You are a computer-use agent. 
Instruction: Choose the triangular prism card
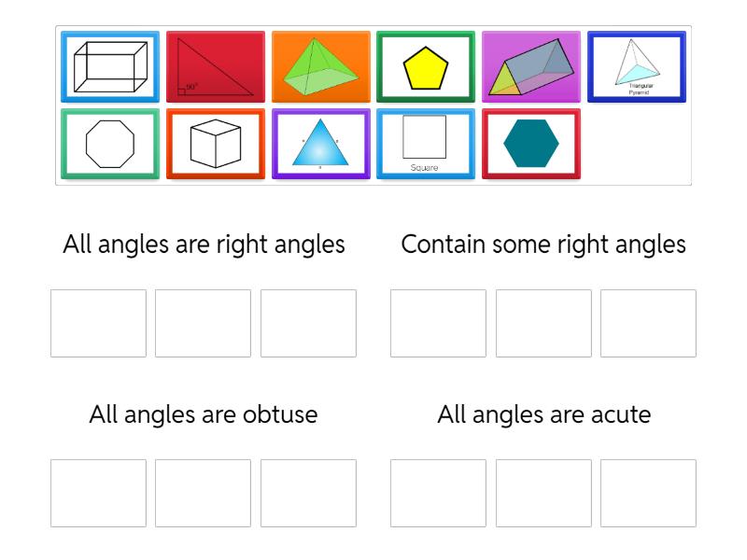pos(531,66)
